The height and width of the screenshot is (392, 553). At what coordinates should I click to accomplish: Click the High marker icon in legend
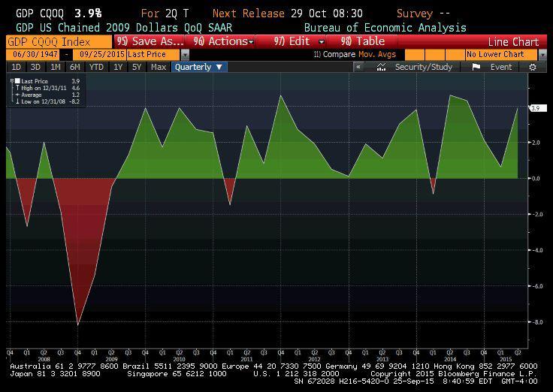pyautogui.click(x=17, y=88)
